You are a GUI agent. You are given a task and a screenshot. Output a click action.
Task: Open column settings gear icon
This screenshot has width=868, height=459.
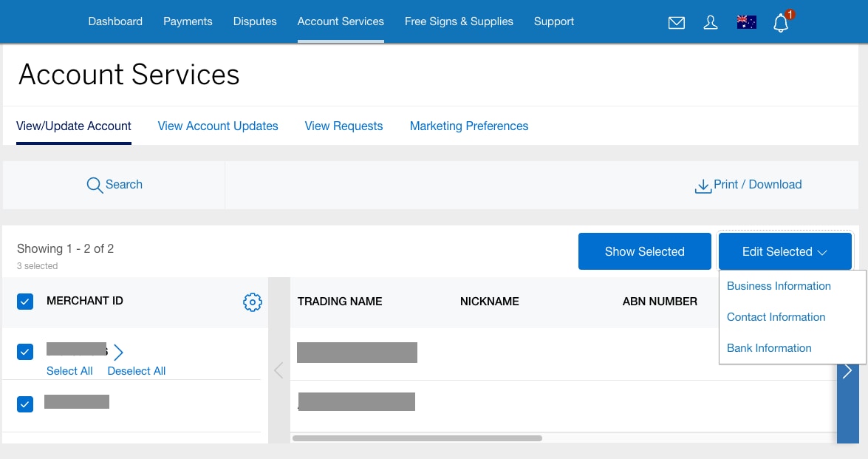(253, 302)
